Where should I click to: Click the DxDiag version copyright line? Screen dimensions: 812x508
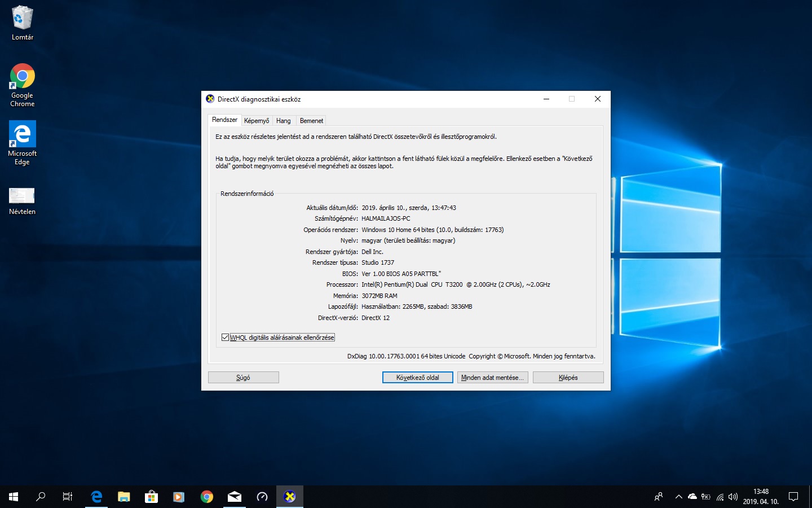click(x=471, y=356)
